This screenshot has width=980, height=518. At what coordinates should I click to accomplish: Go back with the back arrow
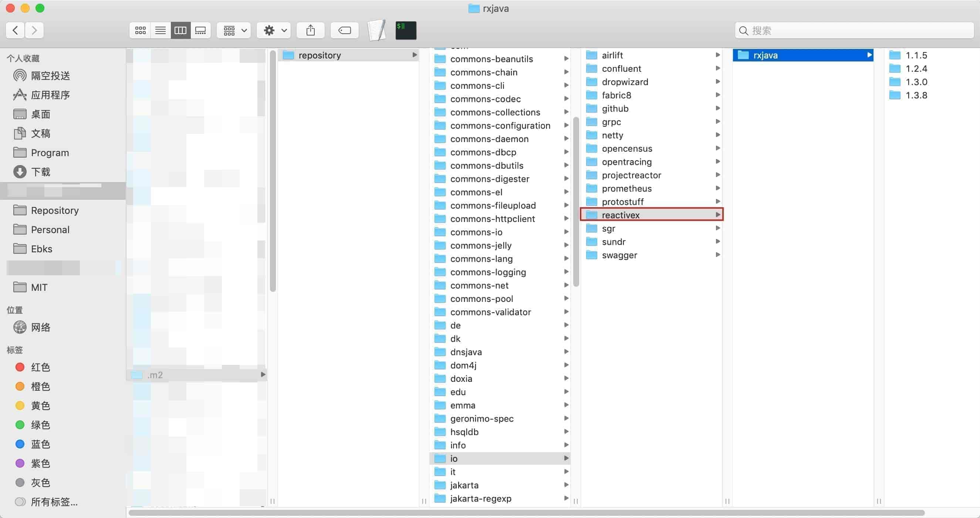(15, 30)
